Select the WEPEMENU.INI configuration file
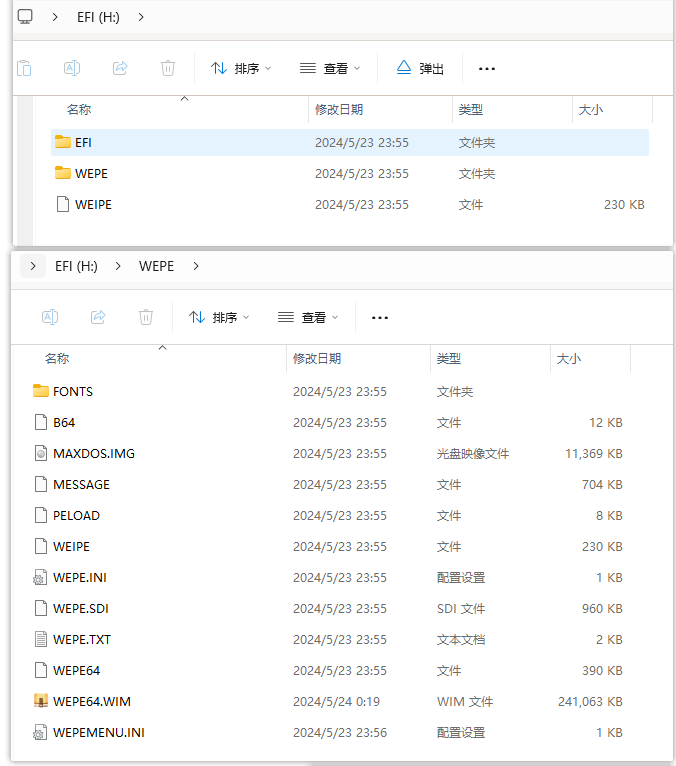This screenshot has height=766, width=676. 98,732
